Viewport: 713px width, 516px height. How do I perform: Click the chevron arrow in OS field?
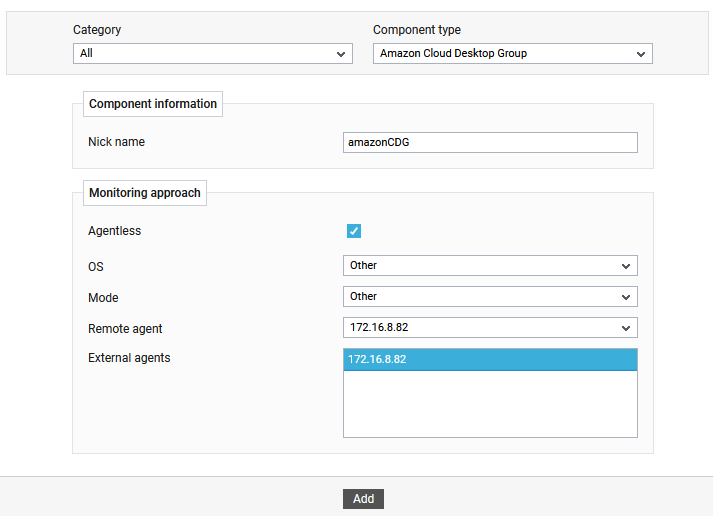click(626, 266)
